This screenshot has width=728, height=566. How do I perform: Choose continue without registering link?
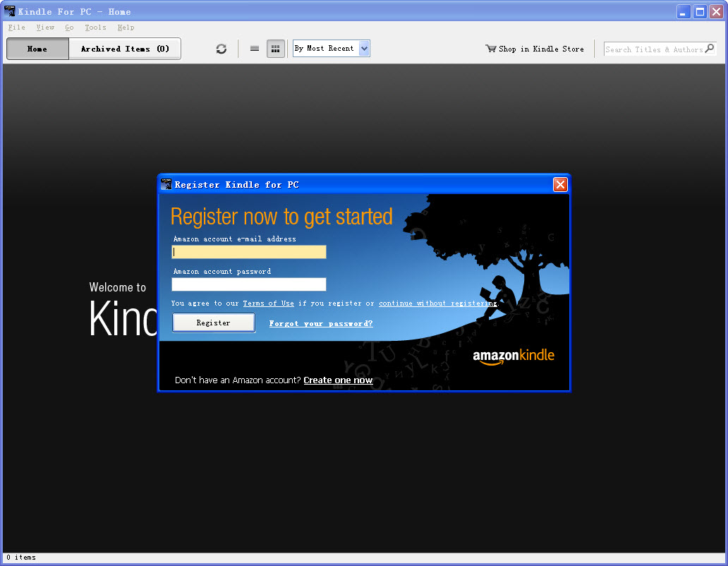point(438,303)
